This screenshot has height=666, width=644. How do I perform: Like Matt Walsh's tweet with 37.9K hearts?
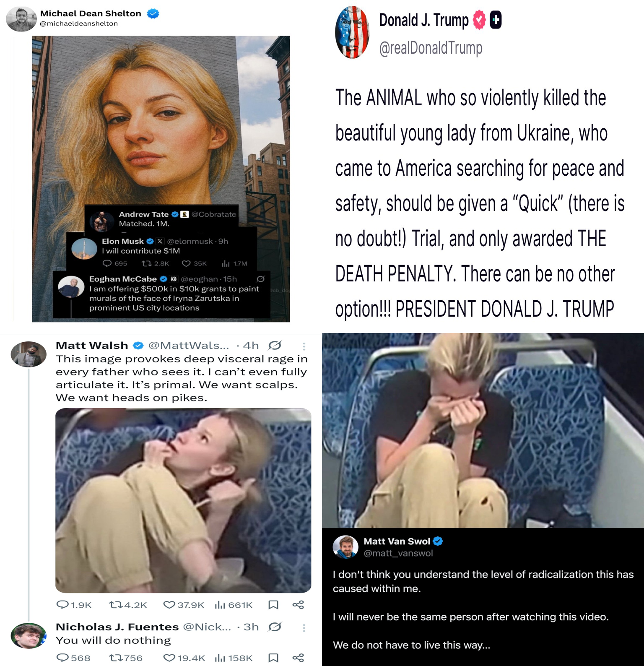169,604
